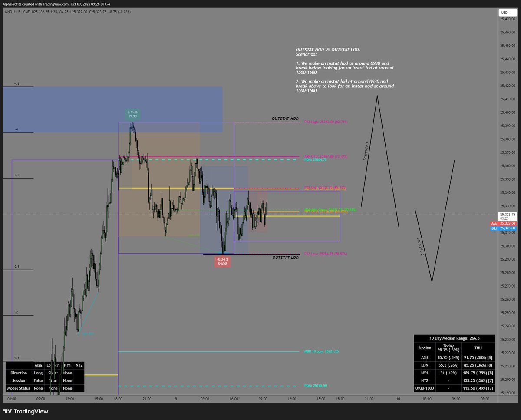Image resolution: width=521 pixels, height=420 pixels.
Task: Click the ASN O/U: 25367.00 level label
Action: [326, 156]
